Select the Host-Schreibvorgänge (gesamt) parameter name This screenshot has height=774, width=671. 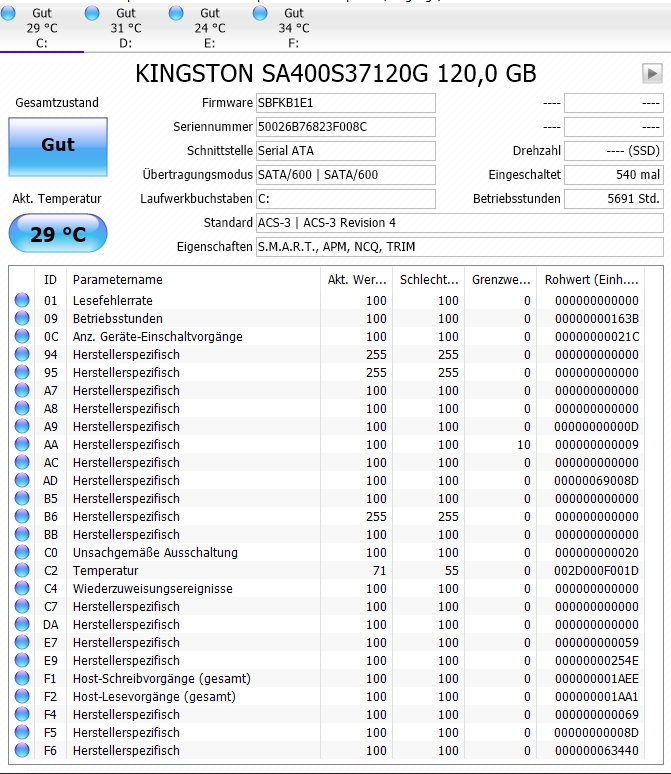[162, 679]
